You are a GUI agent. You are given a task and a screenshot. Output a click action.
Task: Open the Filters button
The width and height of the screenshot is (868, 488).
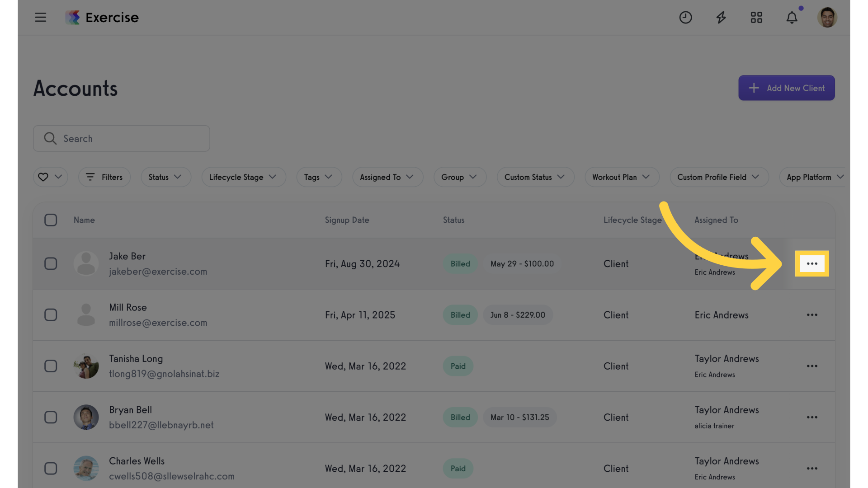pyautogui.click(x=104, y=177)
